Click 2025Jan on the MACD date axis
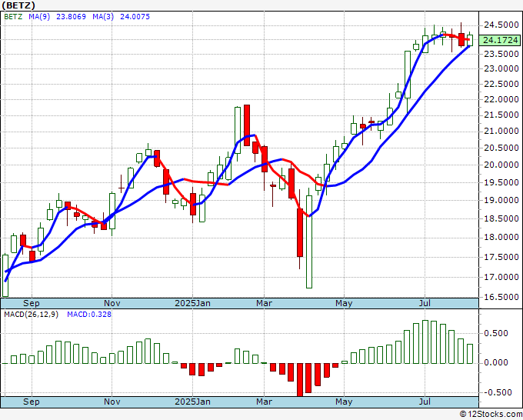The height and width of the screenshot is (420, 523). [x=193, y=402]
